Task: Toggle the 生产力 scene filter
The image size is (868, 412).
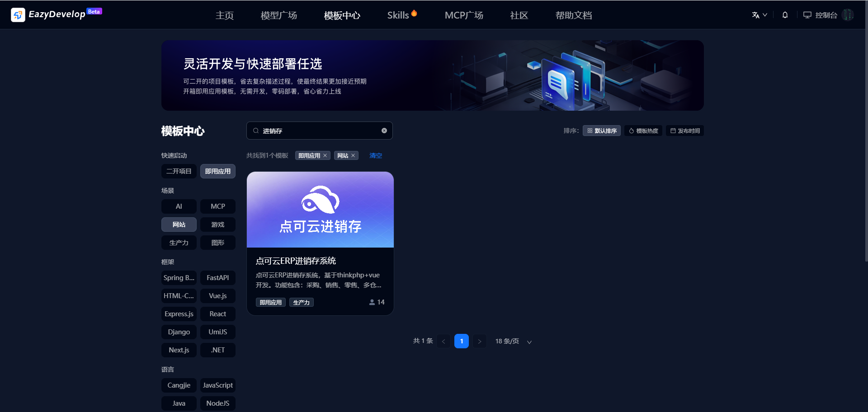Action: [x=179, y=243]
